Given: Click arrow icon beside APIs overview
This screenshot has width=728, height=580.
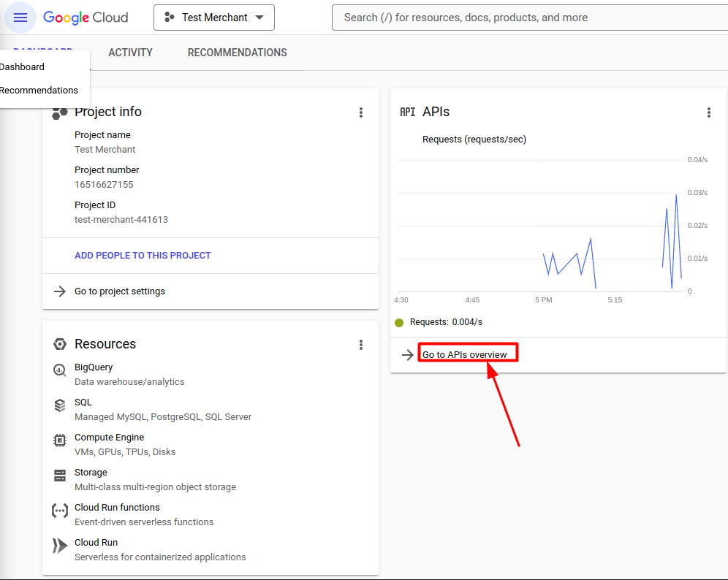Looking at the screenshot, I should (408, 355).
